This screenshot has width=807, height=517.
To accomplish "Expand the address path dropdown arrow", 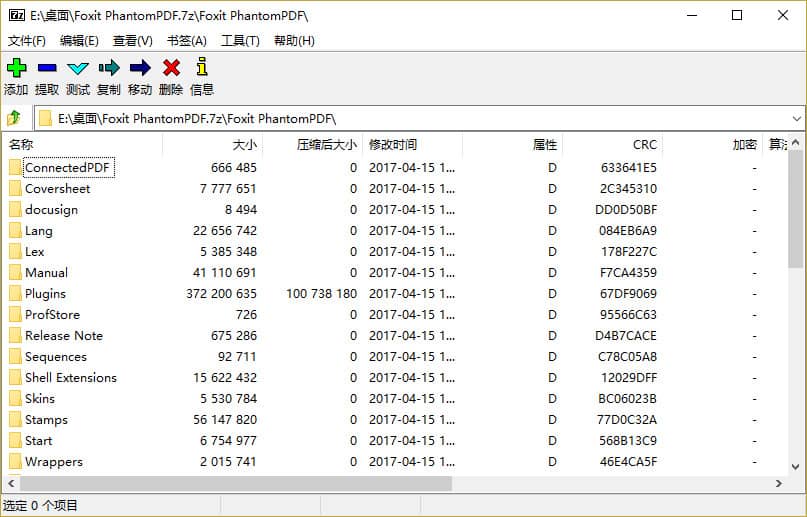I will coord(795,118).
